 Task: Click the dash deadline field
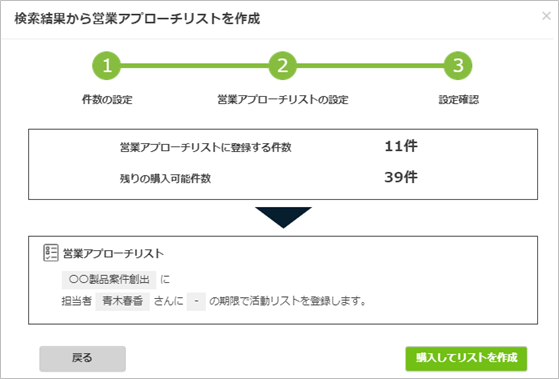(196, 302)
